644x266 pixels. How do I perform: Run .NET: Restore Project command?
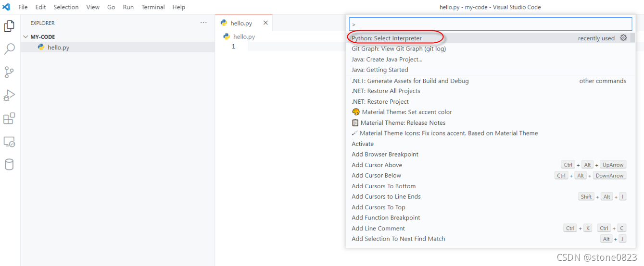491,101
